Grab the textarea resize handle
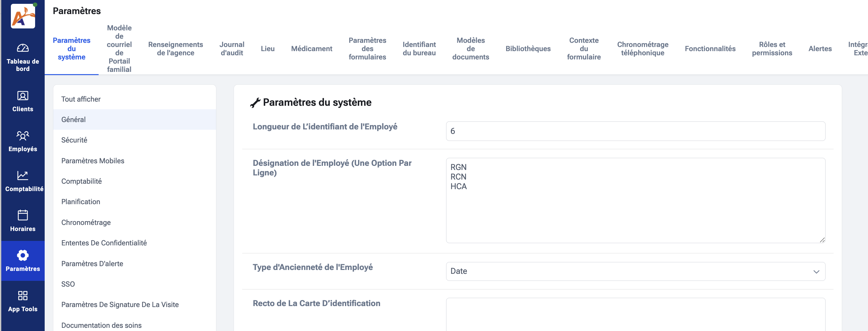 (x=822, y=240)
